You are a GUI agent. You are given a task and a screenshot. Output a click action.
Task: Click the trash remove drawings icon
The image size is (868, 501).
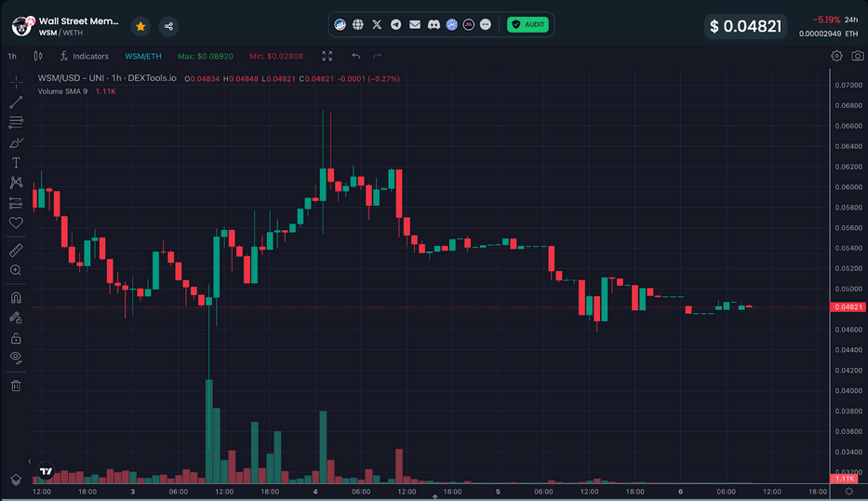[x=16, y=386]
